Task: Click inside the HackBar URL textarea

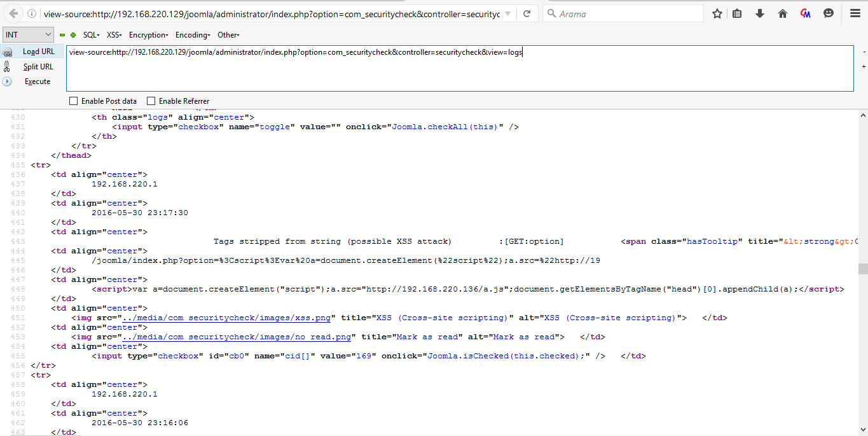Action: click(x=460, y=68)
